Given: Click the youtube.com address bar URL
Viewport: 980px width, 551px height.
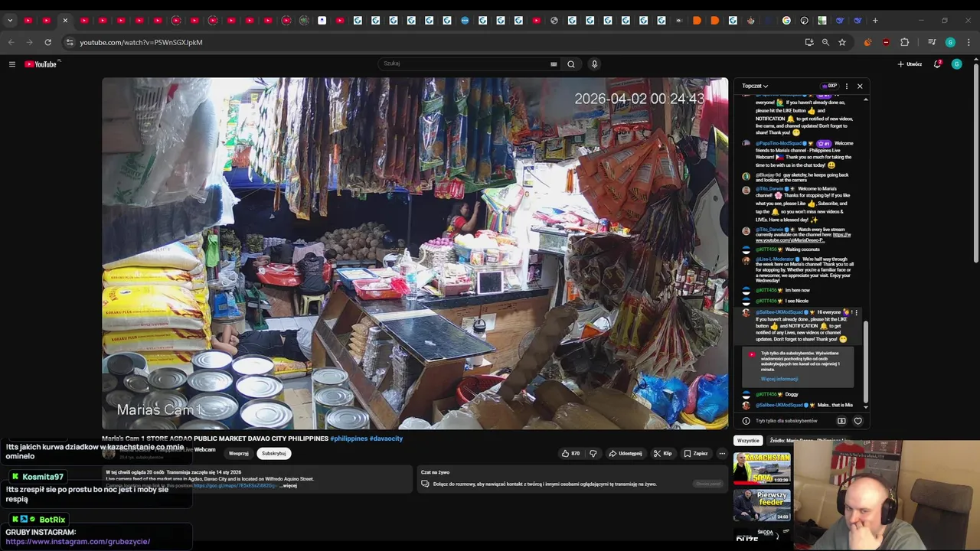Looking at the screenshot, I should coord(141,43).
